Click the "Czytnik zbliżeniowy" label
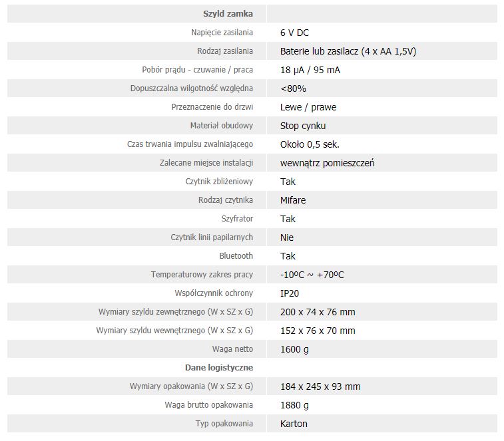This screenshot has height=441, width=504. click(x=219, y=182)
